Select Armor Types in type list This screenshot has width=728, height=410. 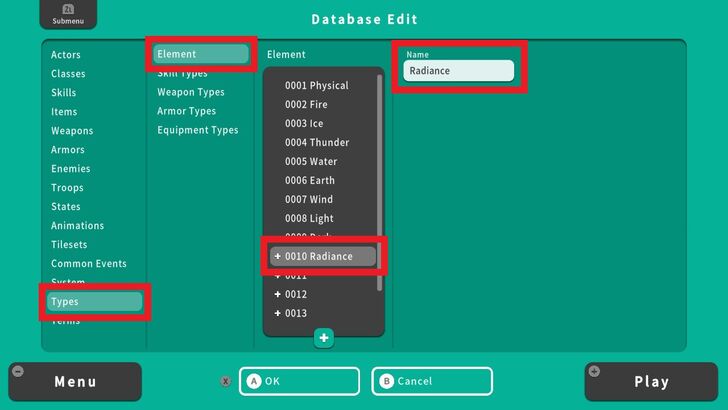coord(186,111)
